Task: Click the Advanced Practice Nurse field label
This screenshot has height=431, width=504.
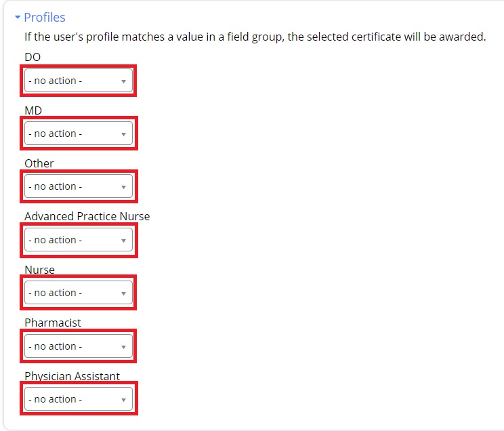Action: coord(87,216)
